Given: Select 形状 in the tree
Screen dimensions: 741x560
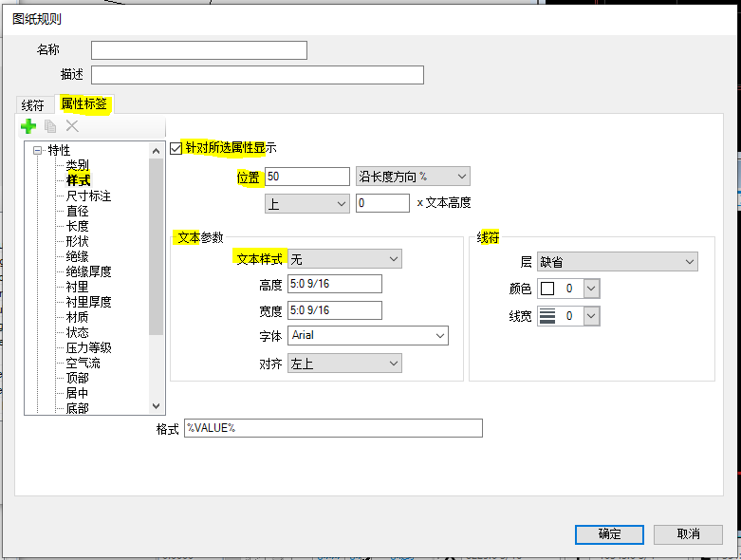Looking at the screenshot, I should tap(77, 241).
